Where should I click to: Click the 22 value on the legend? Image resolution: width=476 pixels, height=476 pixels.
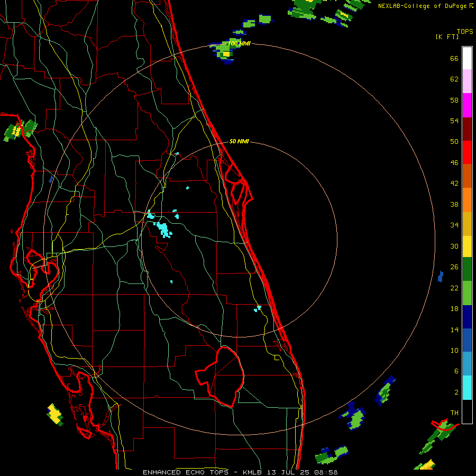(454, 288)
